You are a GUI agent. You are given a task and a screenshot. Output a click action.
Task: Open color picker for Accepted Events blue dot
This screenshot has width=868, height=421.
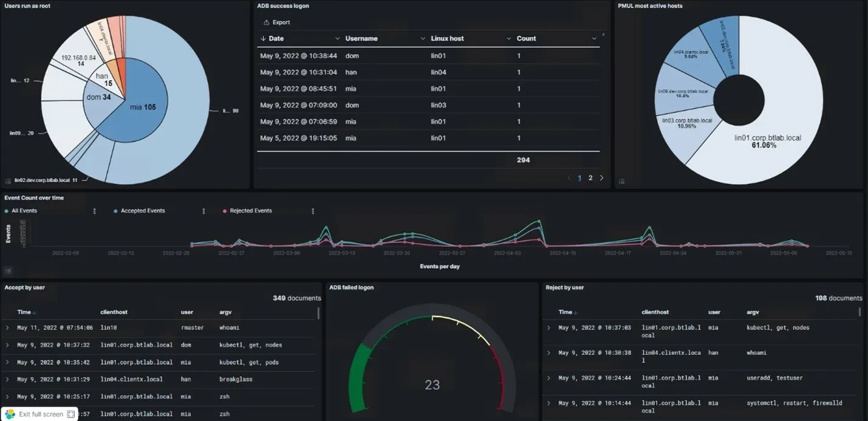(115, 211)
